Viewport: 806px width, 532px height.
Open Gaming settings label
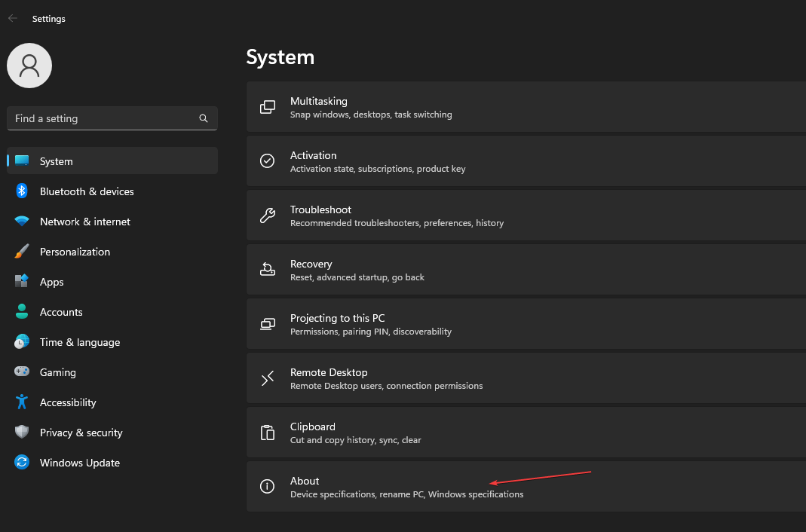[x=58, y=372]
